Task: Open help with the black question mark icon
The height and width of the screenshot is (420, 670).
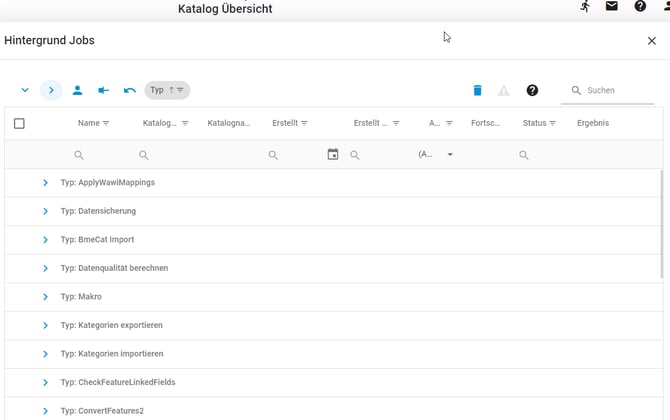Action: [532, 90]
